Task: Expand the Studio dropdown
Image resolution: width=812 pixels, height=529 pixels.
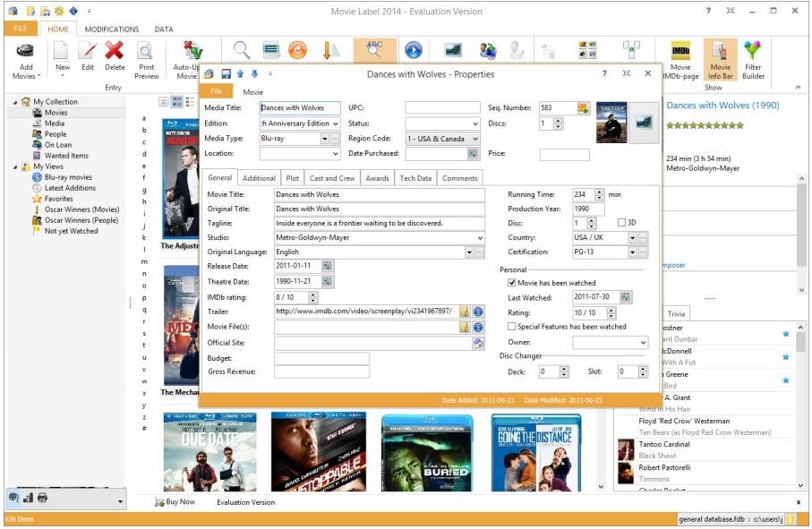Action: (480, 237)
